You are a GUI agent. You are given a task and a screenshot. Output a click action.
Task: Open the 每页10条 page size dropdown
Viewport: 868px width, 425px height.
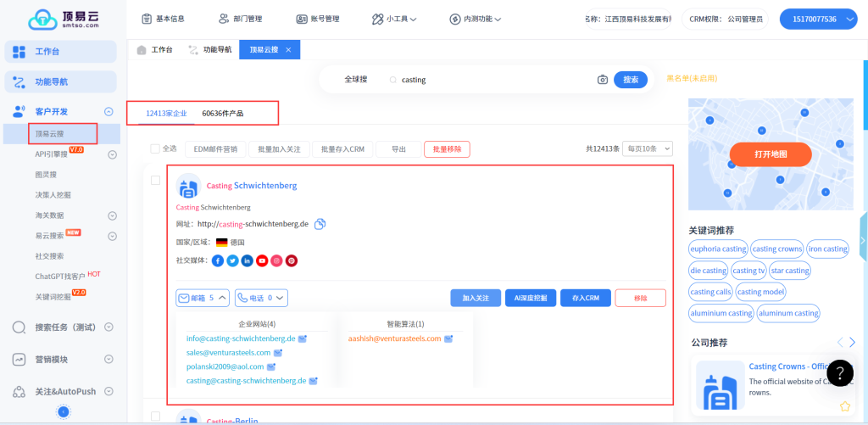tap(647, 148)
